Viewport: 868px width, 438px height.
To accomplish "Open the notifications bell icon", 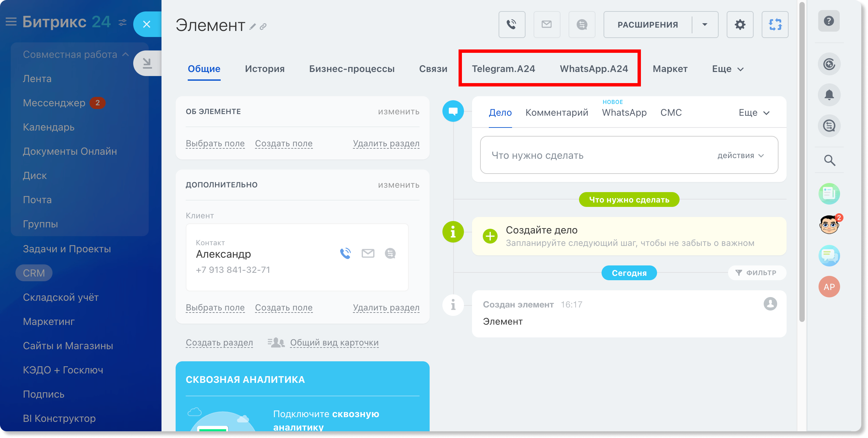I will (x=829, y=95).
